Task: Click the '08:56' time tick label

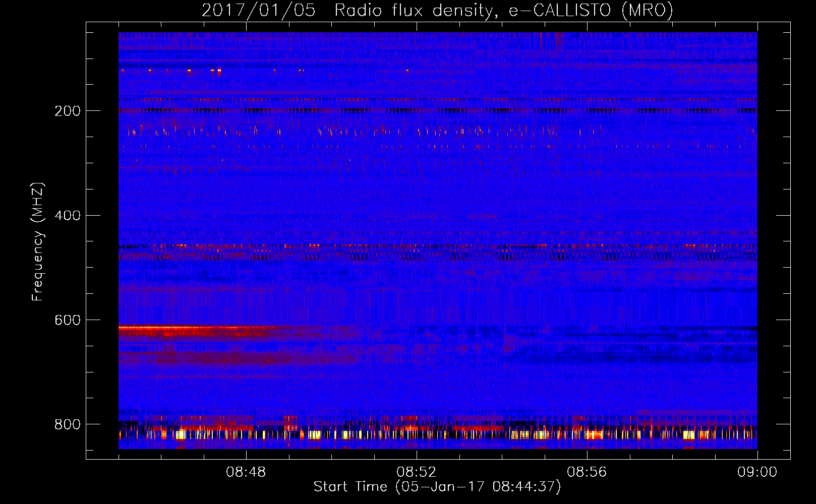Action: [x=587, y=472]
